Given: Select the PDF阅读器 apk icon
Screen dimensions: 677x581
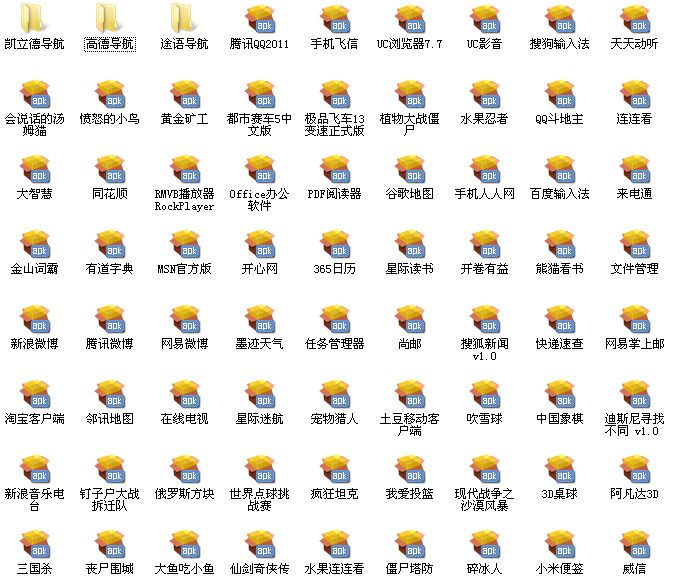Looking at the screenshot, I should [x=335, y=169].
